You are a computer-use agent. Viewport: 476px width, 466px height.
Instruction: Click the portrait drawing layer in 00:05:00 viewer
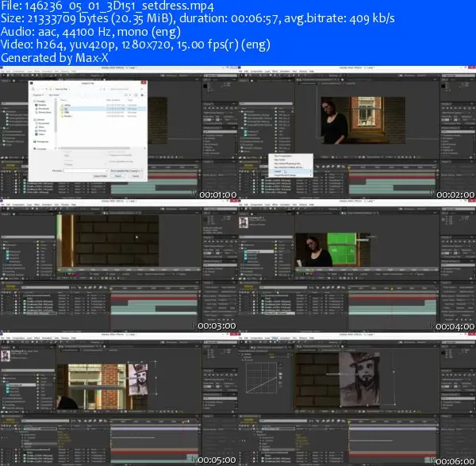[x=138, y=379]
